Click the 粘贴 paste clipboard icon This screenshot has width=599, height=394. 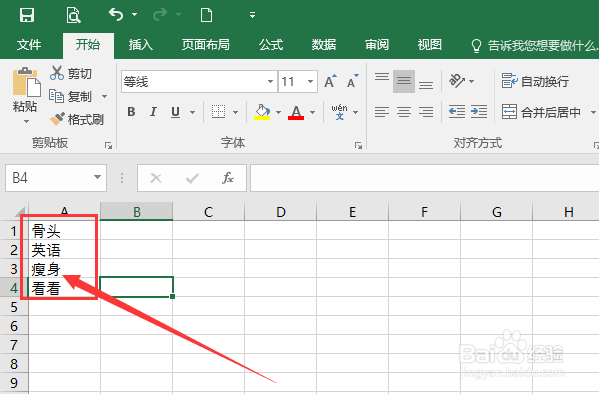(x=26, y=82)
